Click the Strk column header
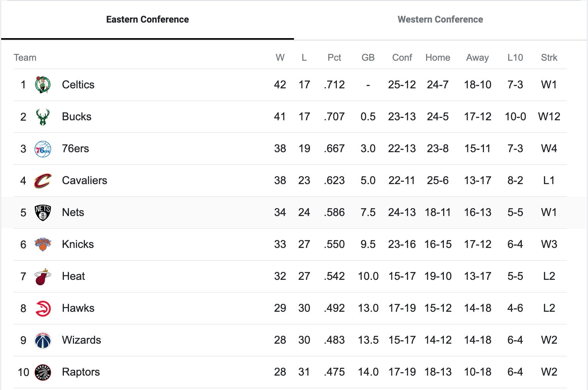Screen dimensions: 588x390 [x=549, y=58]
